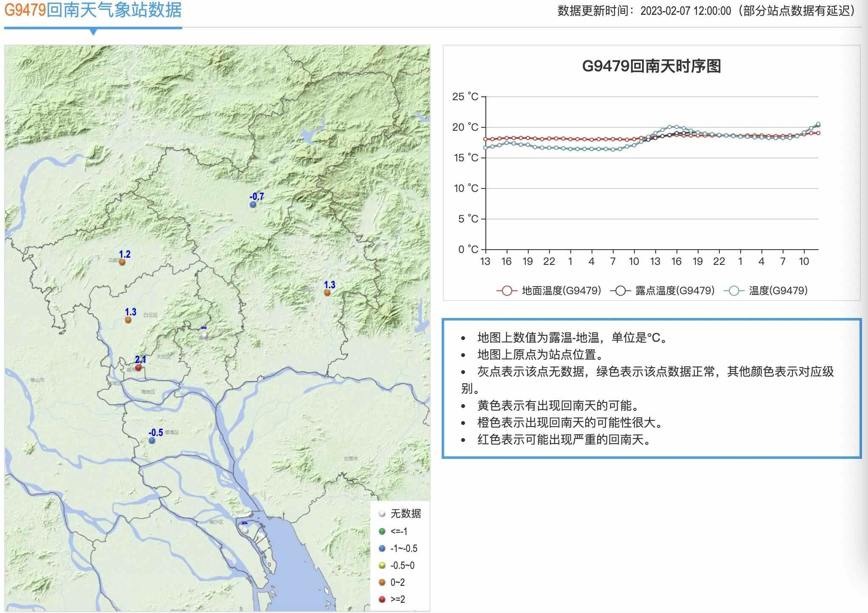This screenshot has height=613, width=868.
Task: Toggle 地面温度(G9479) series in chart legend
Action: coord(549,291)
